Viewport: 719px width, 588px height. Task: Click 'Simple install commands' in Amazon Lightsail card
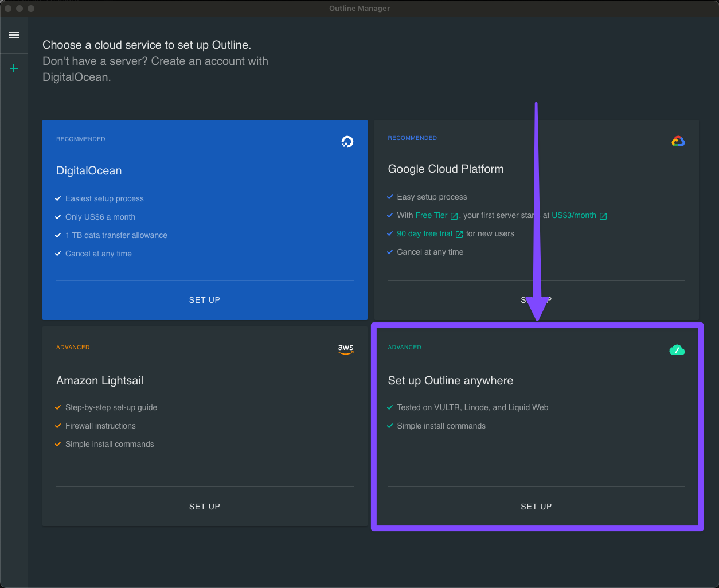click(x=110, y=444)
